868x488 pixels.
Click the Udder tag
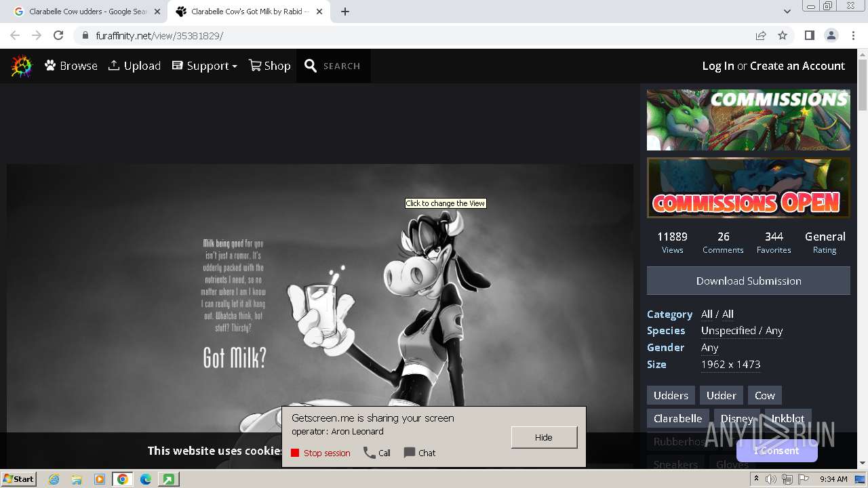tap(722, 395)
